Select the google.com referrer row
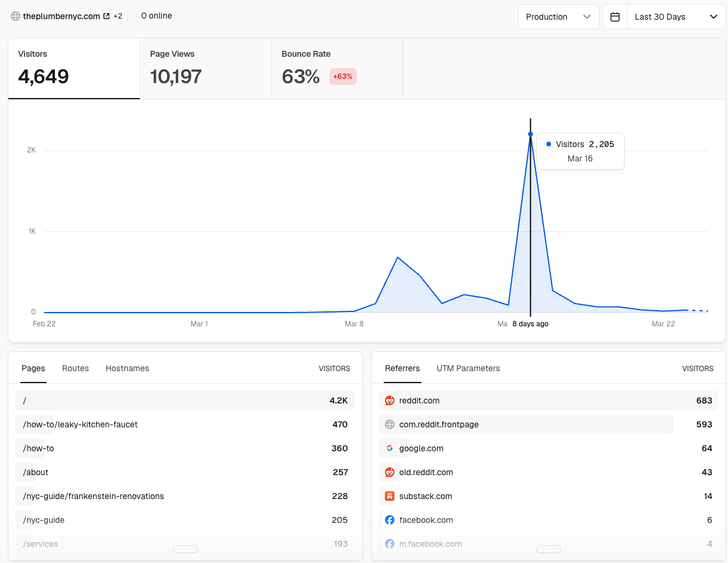The image size is (728, 563). [x=549, y=448]
